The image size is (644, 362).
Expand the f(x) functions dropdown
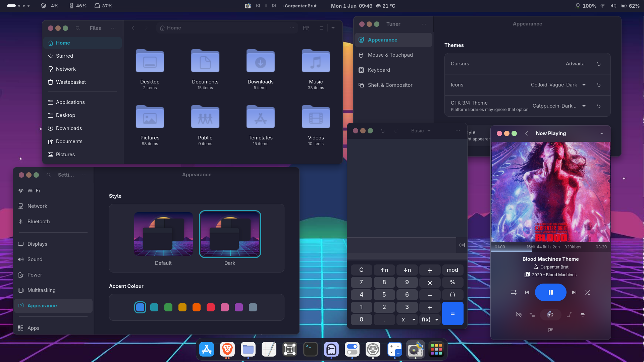(430, 320)
